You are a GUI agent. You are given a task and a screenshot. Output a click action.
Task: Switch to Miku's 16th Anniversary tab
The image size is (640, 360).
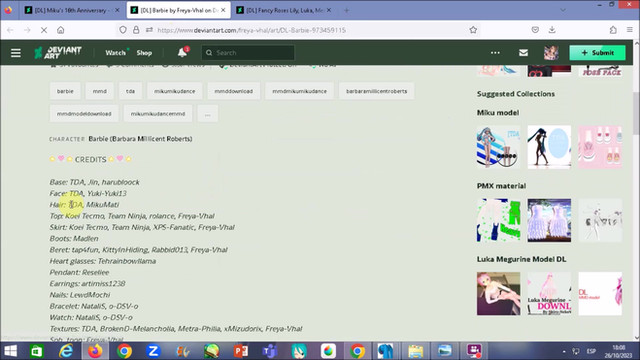[x=71, y=10]
